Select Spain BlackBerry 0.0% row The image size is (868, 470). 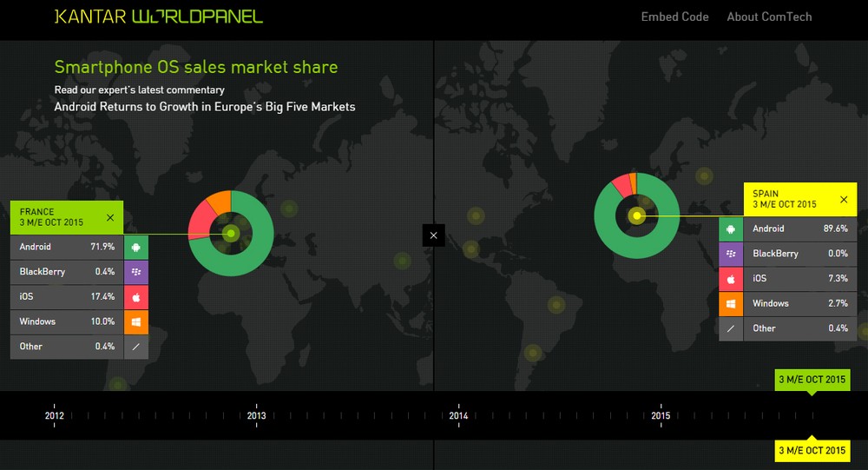800,254
